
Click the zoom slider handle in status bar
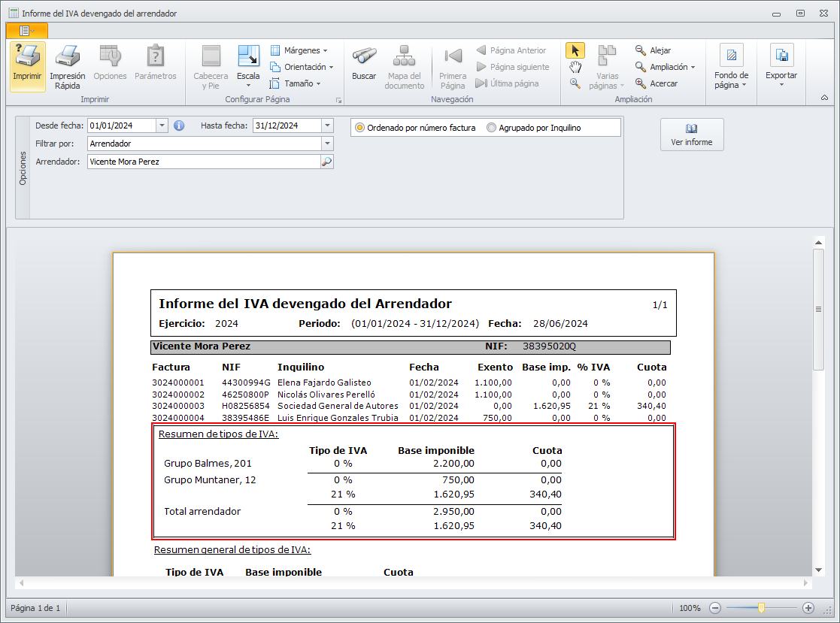[x=761, y=607]
